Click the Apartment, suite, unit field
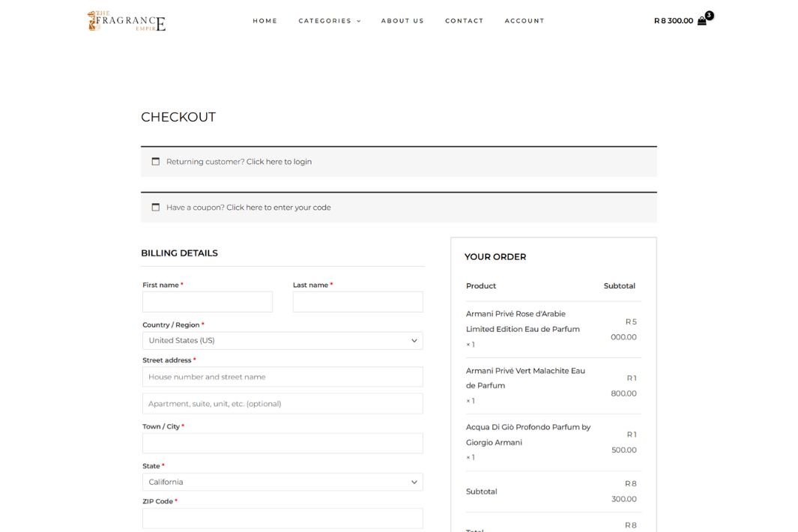Viewport: 798px width, 532px height. click(282, 404)
